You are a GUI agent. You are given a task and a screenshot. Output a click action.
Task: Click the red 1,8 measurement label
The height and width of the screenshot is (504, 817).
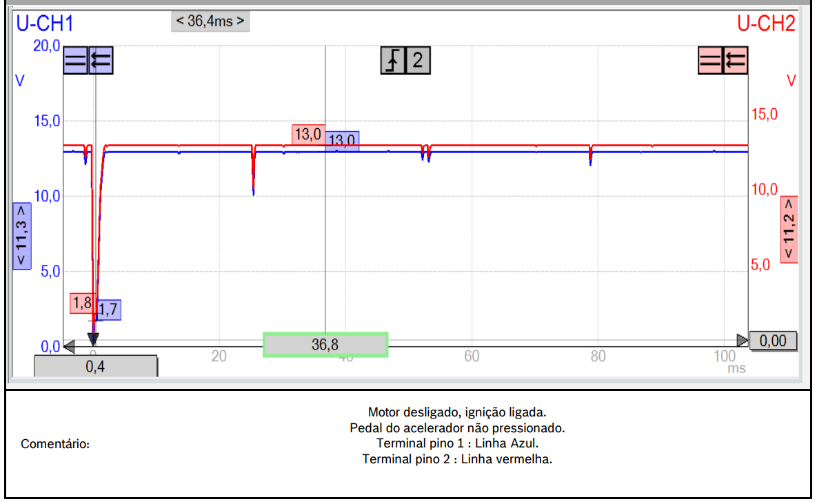pos(81,303)
